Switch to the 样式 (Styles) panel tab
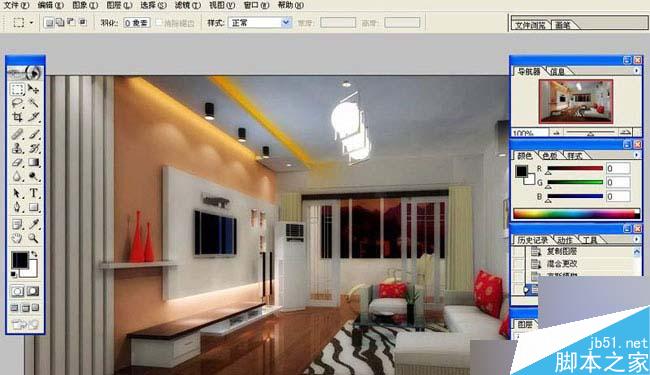The image size is (650, 375). click(x=575, y=155)
